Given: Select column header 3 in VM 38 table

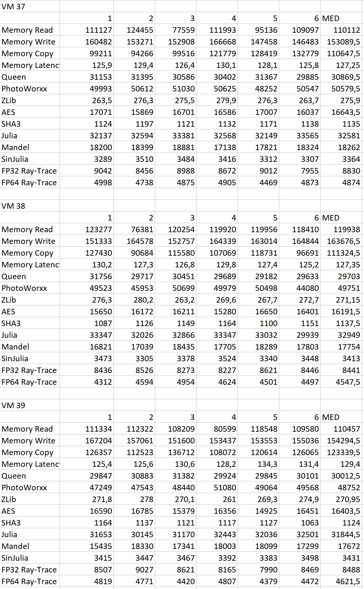Looking at the screenshot, I should [x=192, y=218].
